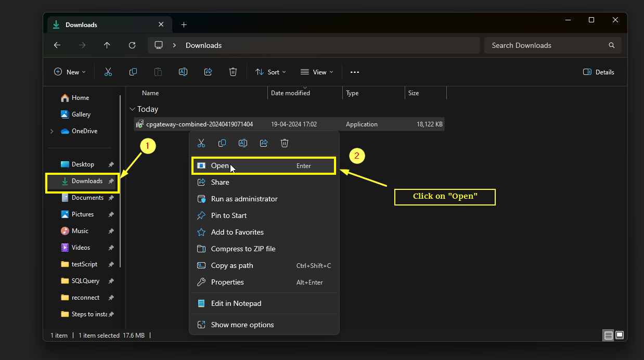The image size is (644, 360).
Task: Open the View dropdown menu
Action: coord(317,72)
